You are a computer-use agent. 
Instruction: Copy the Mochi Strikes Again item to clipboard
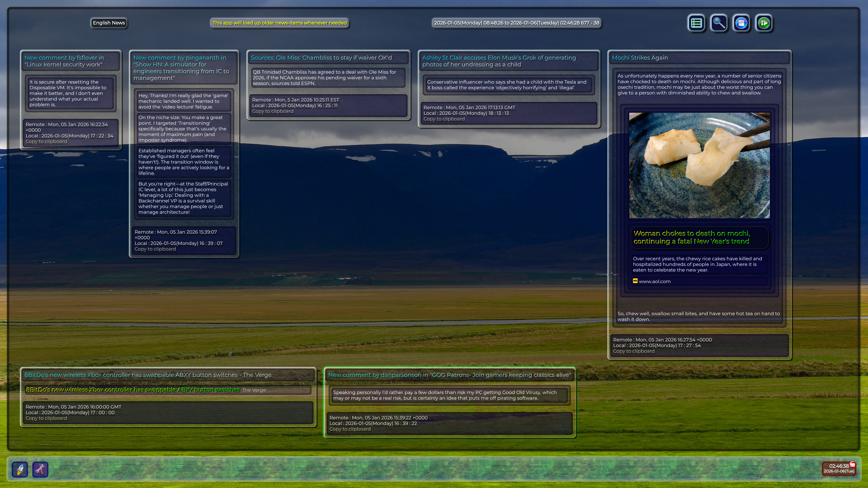point(633,351)
